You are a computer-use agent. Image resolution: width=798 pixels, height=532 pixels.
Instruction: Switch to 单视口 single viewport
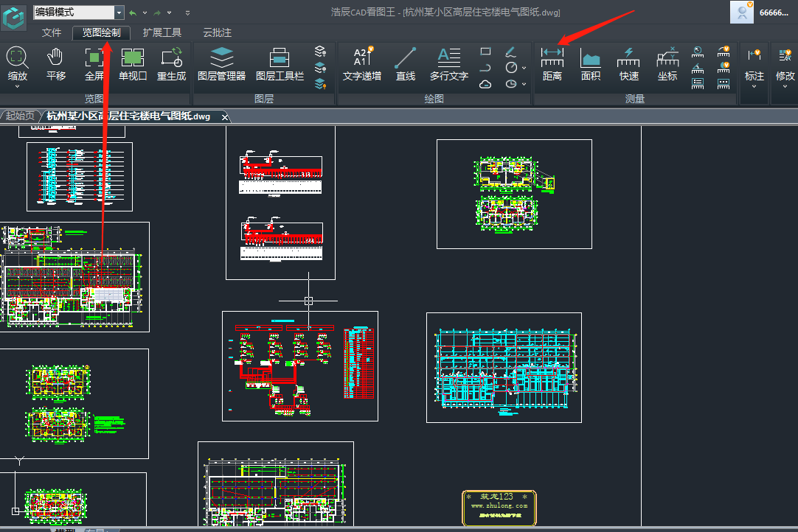[x=133, y=63]
